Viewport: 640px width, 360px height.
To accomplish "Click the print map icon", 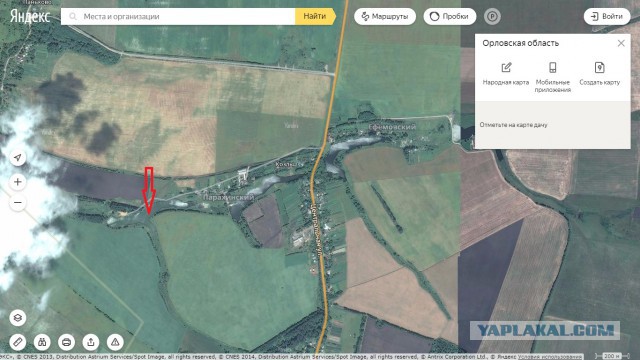I will click(x=67, y=342).
